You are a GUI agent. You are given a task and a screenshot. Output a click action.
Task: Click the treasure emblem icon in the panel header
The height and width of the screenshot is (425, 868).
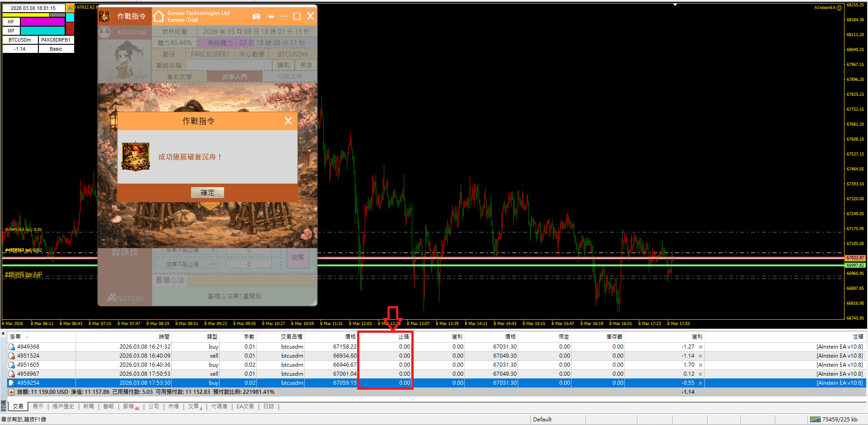(104, 16)
